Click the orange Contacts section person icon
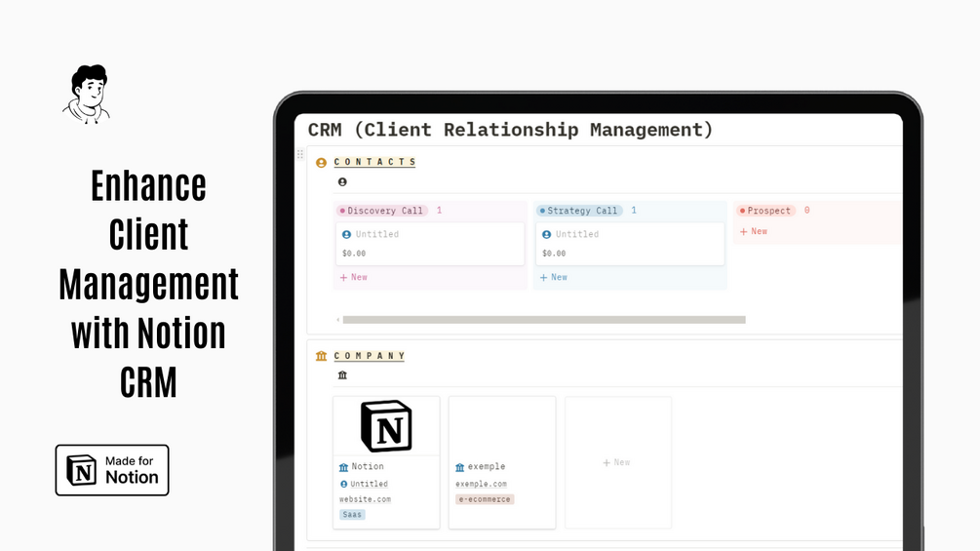 321,163
